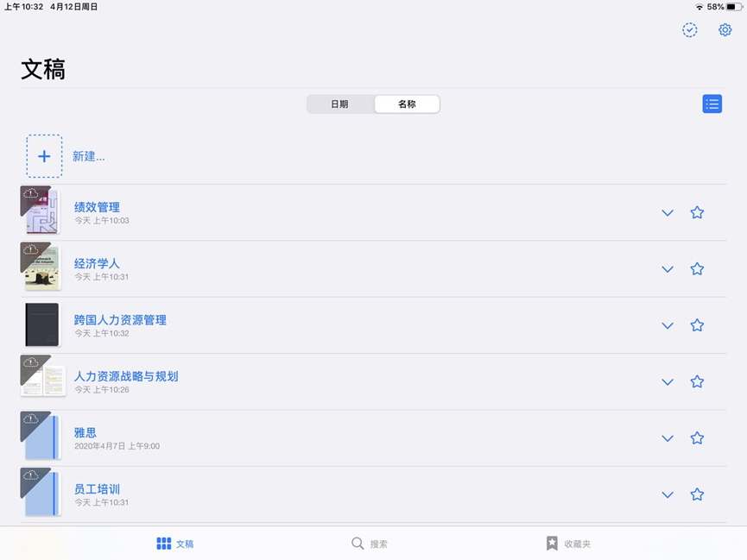Open the 雅思 folder title

[x=85, y=432]
